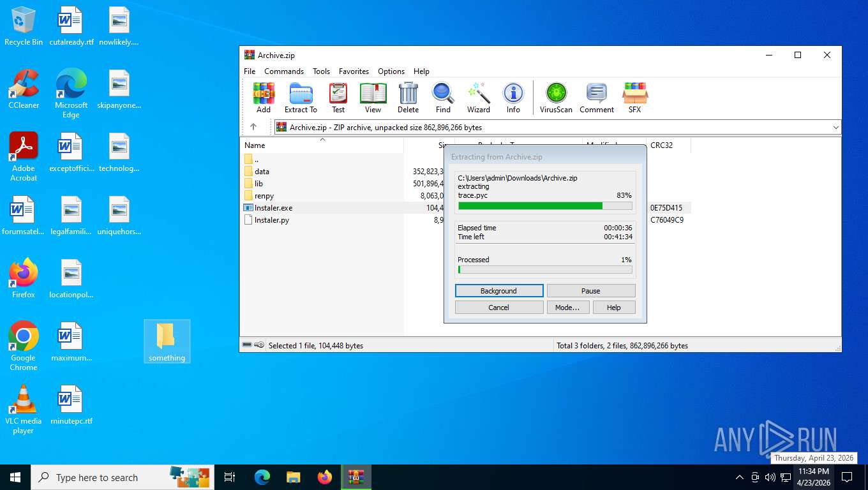Image resolution: width=868 pixels, height=490 pixels.
Task: Select the something folder on desktop
Action: [167, 341]
